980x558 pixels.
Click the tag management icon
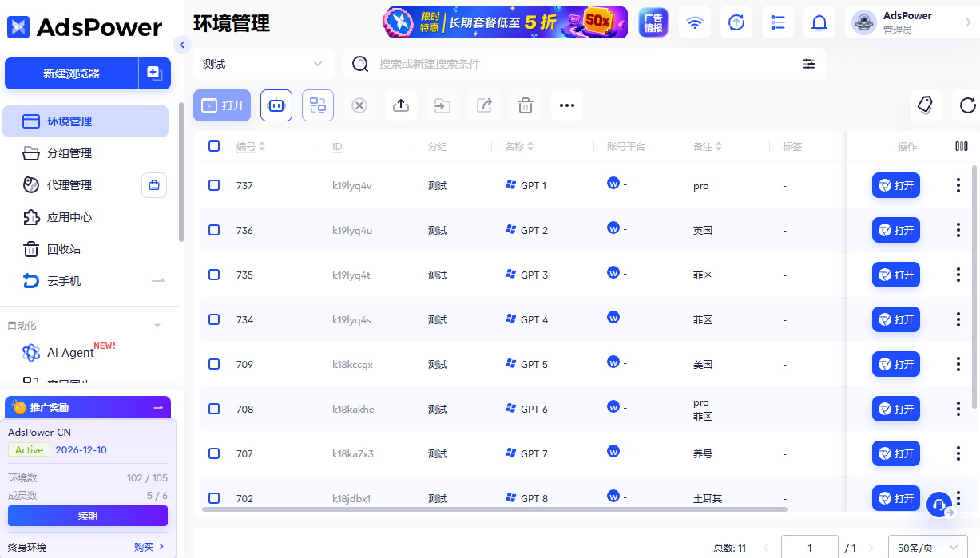point(926,105)
